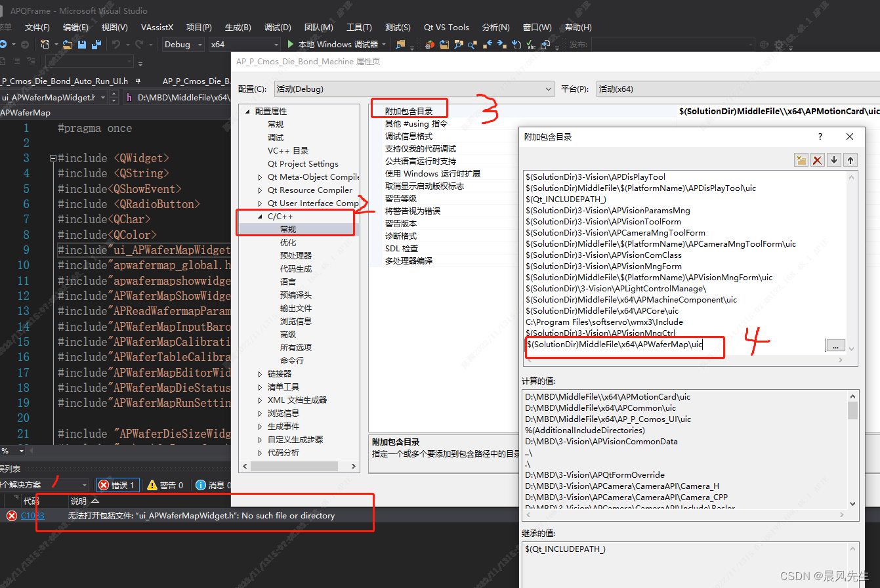Click the Navigate Backward toolbar icon
Image resolution: width=880 pixels, height=588 pixels.
pos(4,45)
